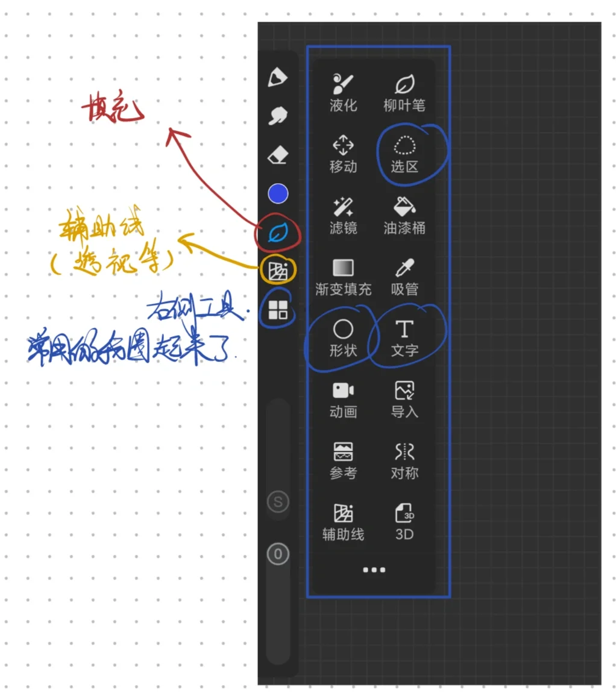The width and height of the screenshot is (616, 699).
Task: Open the four-square tools grid icon
Action: (x=278, y=310)
